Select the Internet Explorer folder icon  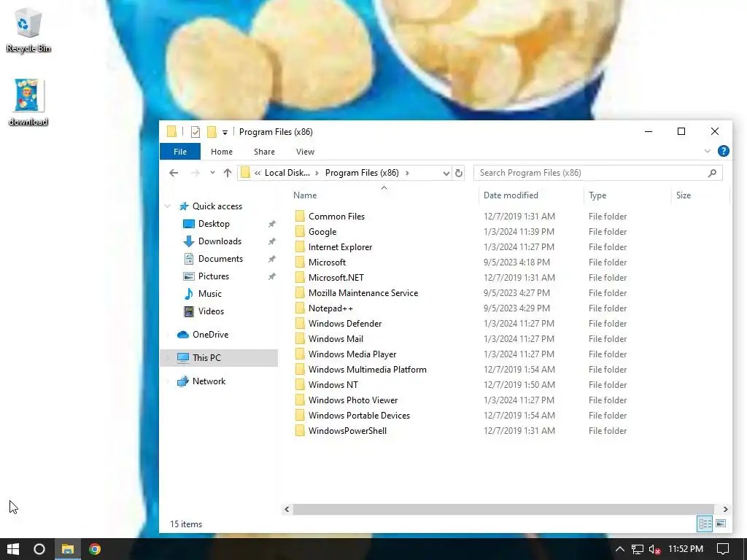coord(300,246)
